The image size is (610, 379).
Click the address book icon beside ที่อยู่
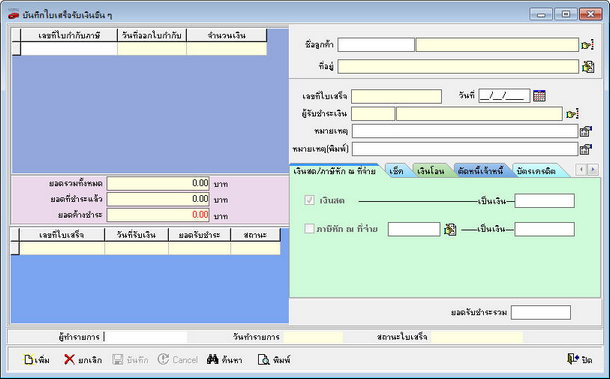[587, 67]
